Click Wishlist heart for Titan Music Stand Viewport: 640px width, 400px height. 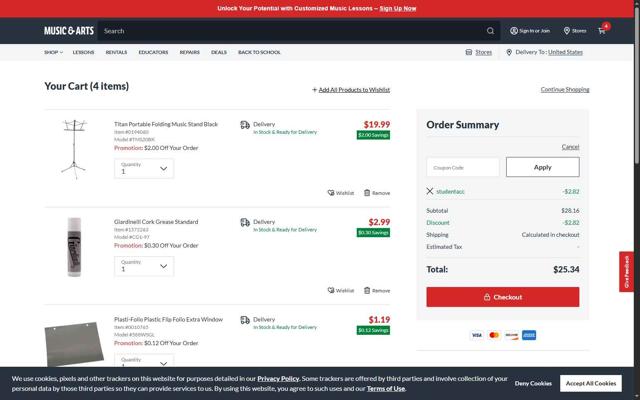(331, 193)
